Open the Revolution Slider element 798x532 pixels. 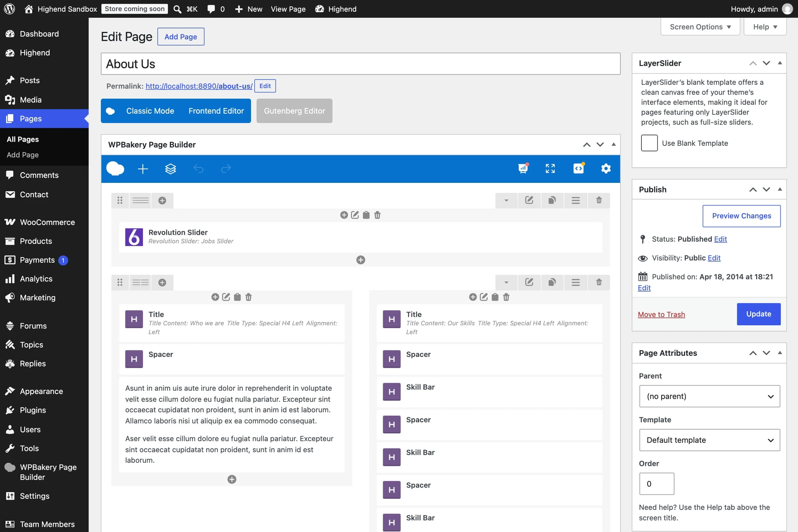[360, 237]
